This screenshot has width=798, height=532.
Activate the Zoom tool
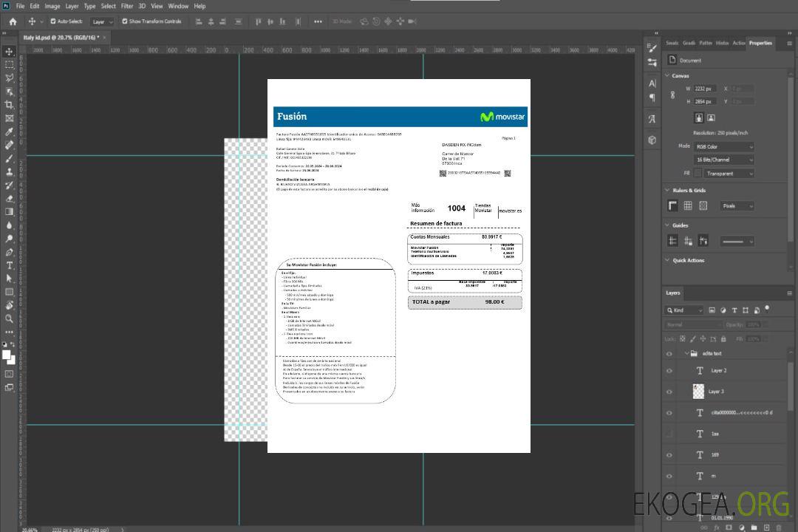click(10, 318)
